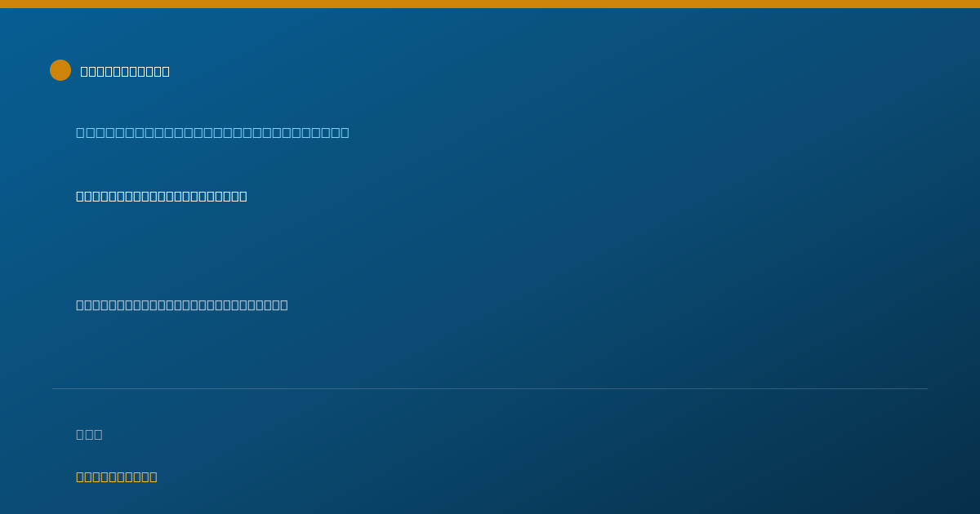The height and width of the screenshot is (514, 980).
Task: Click the thin horizontal divider line
Action: [x=490, y=388]
